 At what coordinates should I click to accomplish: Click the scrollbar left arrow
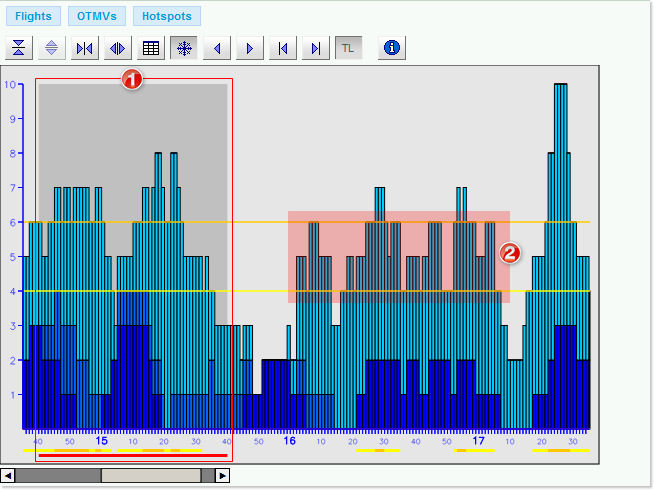[x=8, y=476]
